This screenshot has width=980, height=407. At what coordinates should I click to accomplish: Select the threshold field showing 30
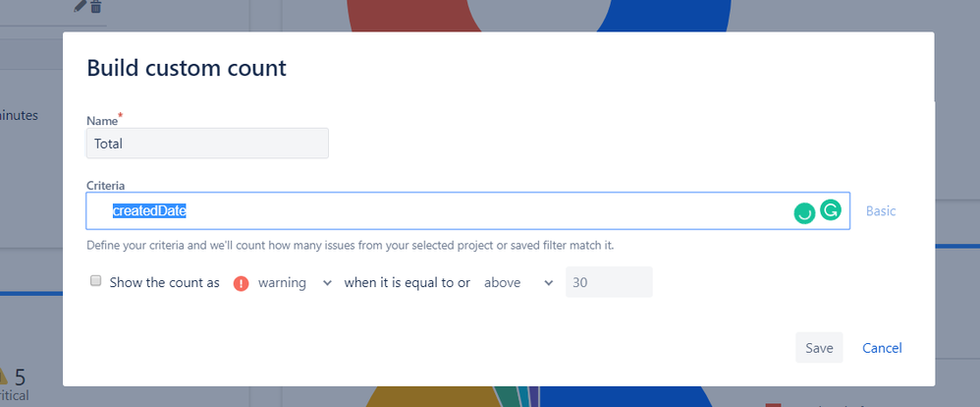click(609, 282)
